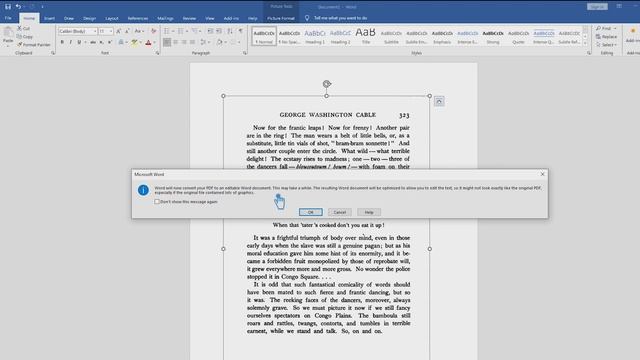Click the Numbering list button
The image size is (640, 360).
[x=180, y=31]
